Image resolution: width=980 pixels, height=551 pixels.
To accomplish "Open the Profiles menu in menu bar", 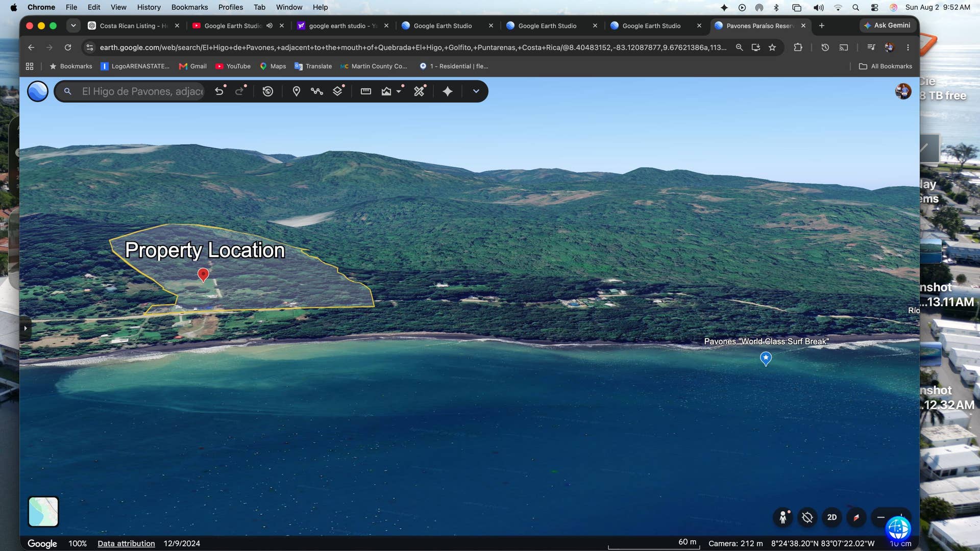I will pos(231,7).
